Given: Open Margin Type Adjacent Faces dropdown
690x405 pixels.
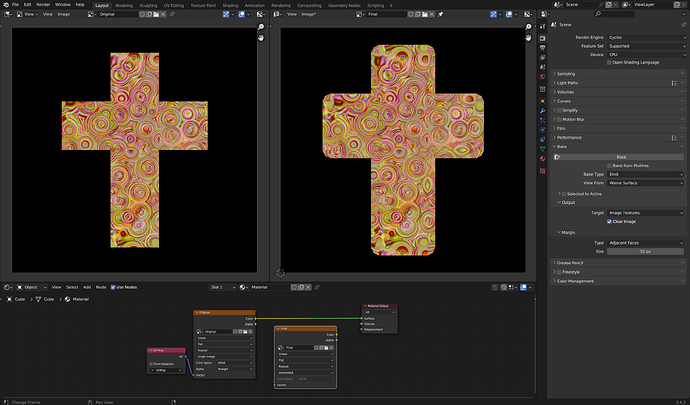Looking at the screenshot, I should [646, 243].
